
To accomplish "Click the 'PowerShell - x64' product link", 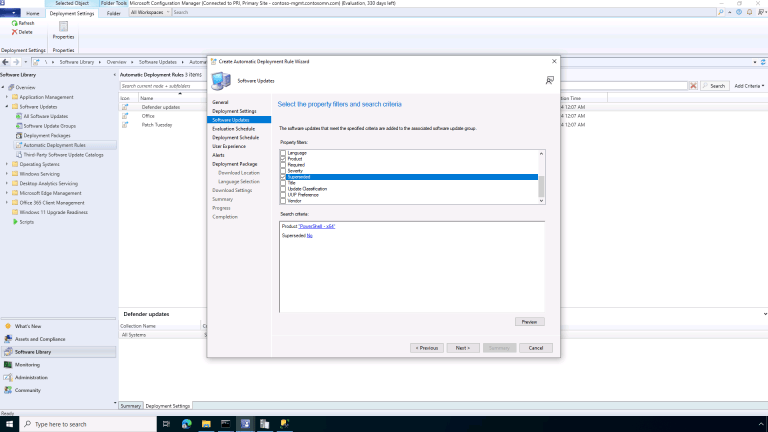I will click(317, 226).
